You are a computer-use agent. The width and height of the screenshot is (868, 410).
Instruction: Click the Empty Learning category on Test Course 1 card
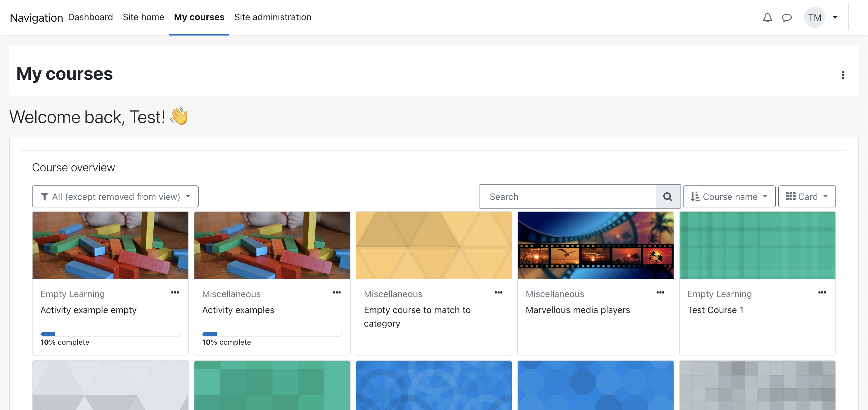(719, 294)
